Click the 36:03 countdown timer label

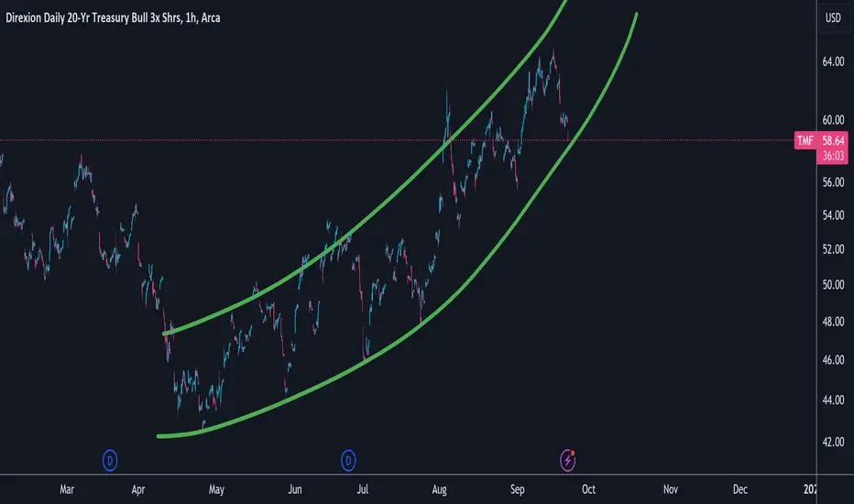833,156
